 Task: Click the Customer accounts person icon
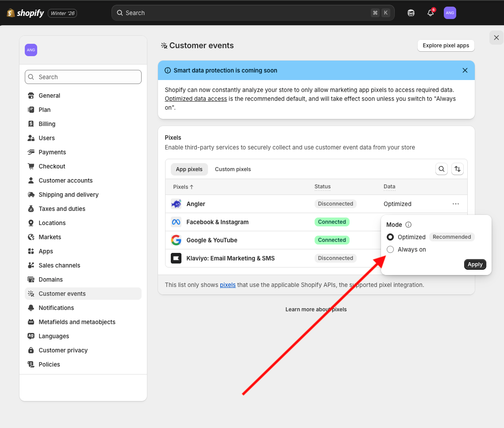(31, 180)
